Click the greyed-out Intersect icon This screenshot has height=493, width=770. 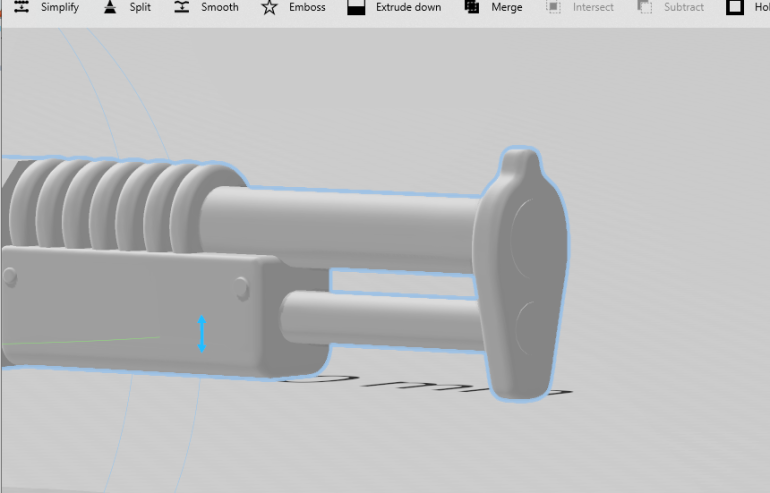pyautogui.click(x=553, y=7)
